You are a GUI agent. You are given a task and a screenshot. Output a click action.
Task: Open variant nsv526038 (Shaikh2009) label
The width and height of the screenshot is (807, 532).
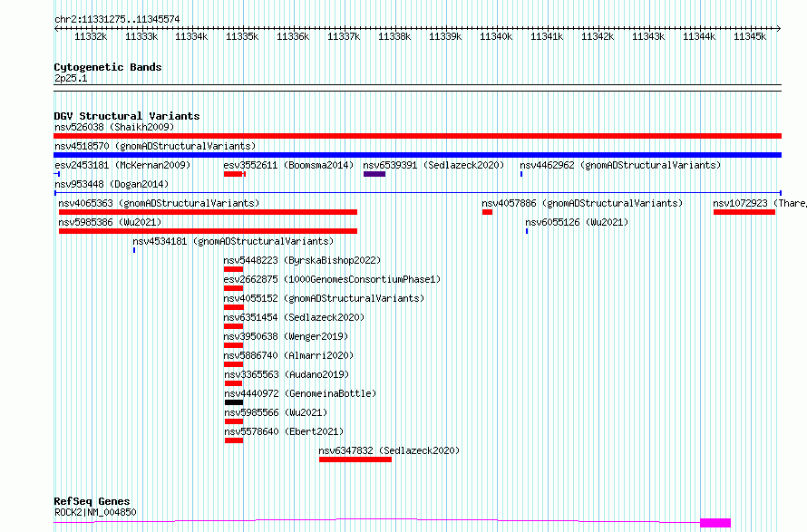pos(114,127)
